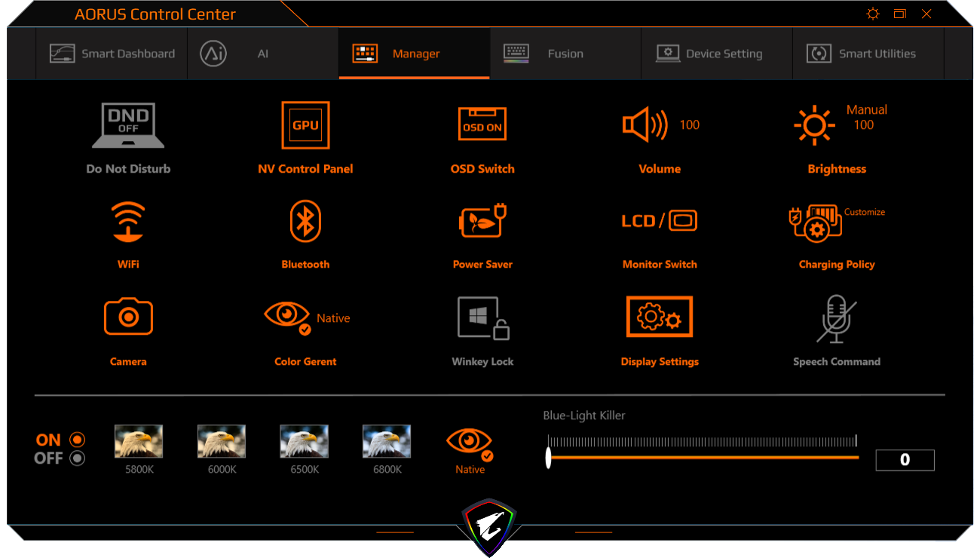Click the Brightness sun icon
The image size is (980, 558).
(x=814, y=125)
